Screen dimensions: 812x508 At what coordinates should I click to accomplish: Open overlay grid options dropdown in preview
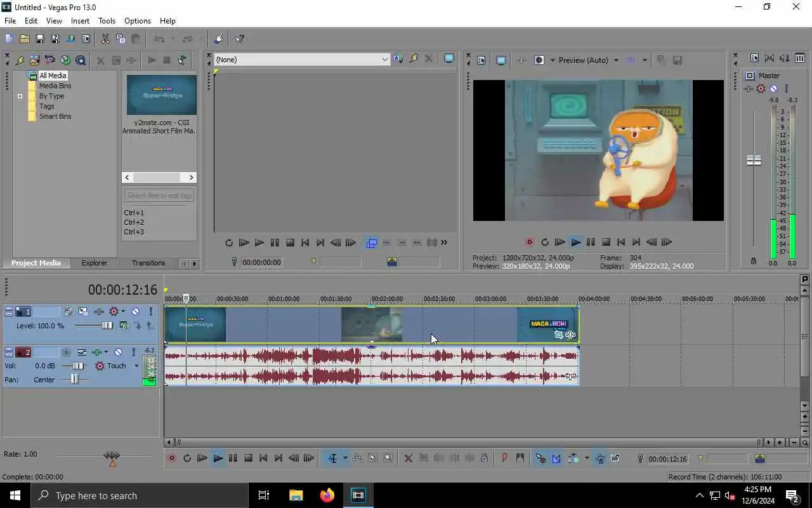[645, 60]
